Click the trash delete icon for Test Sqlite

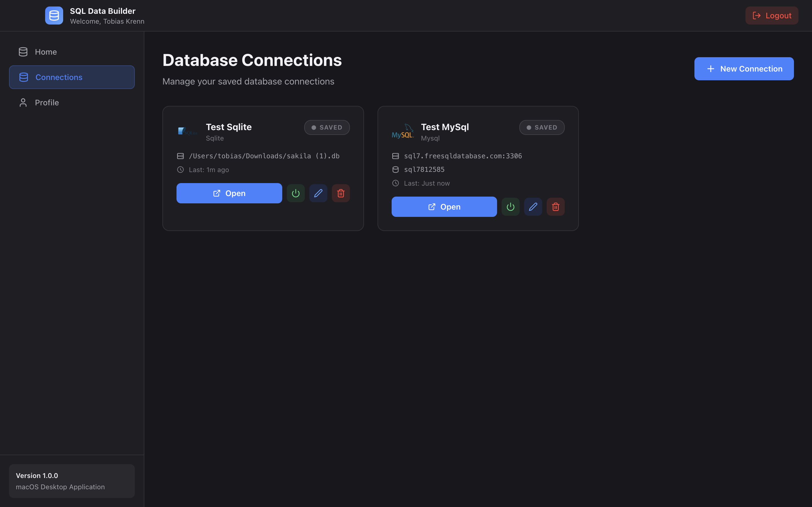[x=341, y=193]
